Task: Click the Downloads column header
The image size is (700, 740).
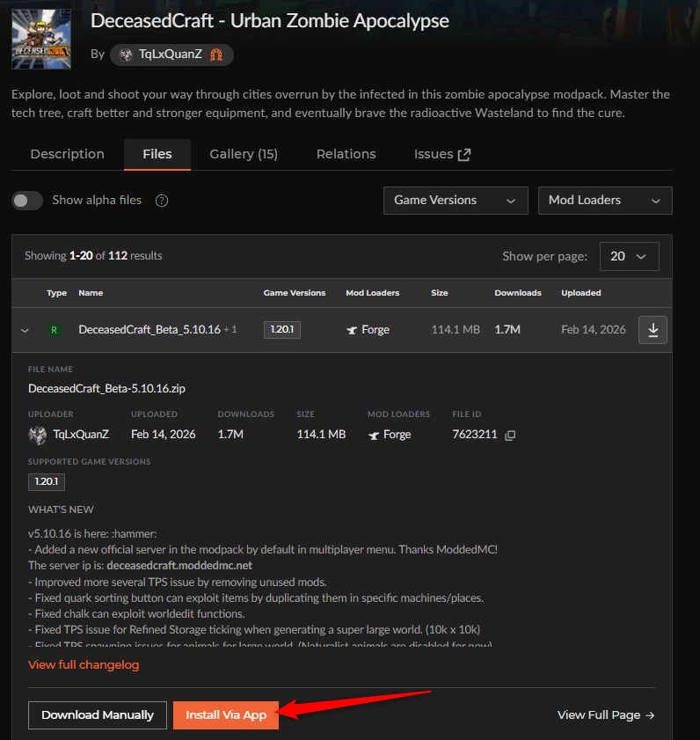Action: click(518, 293)
